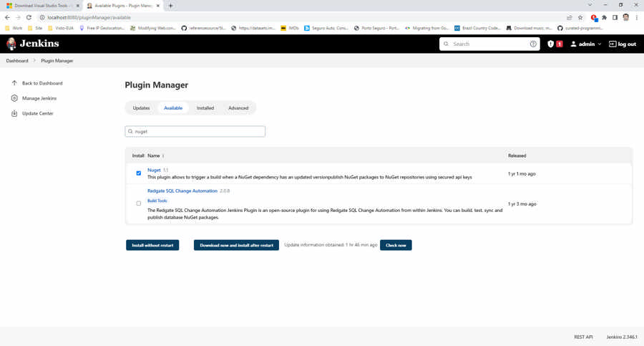Image resolution: width=644 pixels, height=346 pixels.
Task: Click the Update Center download icon
Action: 14,113
